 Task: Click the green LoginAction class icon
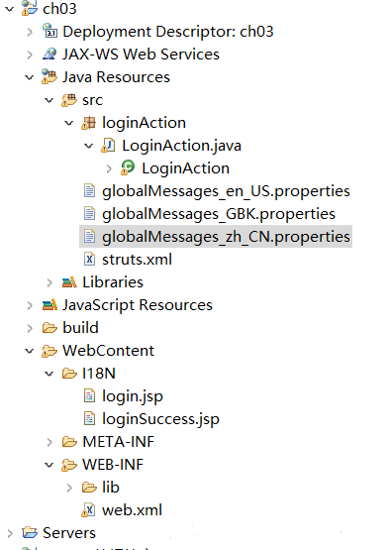click(x=128, y=167)
